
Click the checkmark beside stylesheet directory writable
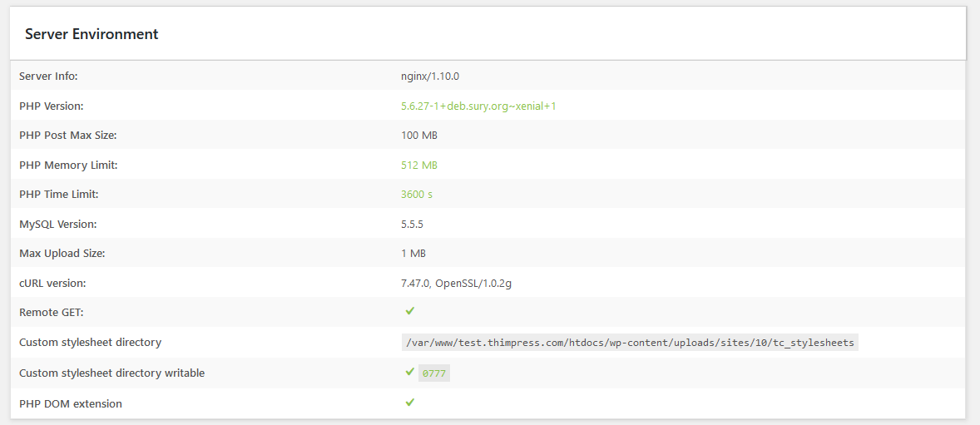409,372
